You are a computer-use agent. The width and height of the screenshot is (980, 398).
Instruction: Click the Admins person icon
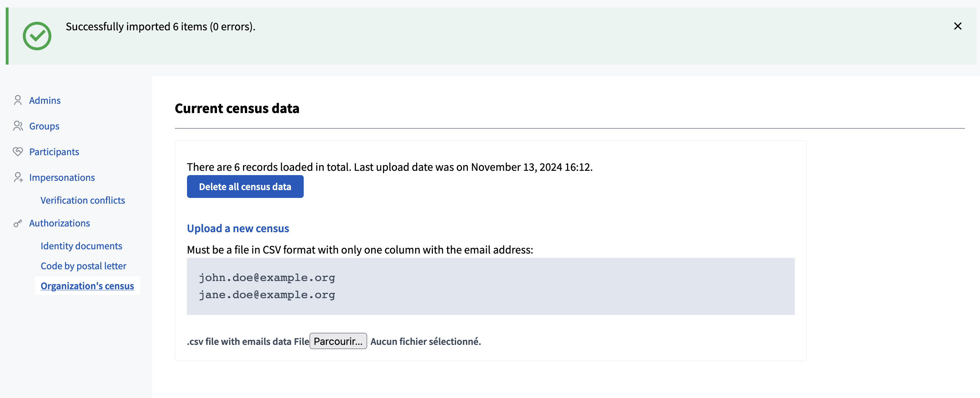pyautogui.click(x=17, y=100)
